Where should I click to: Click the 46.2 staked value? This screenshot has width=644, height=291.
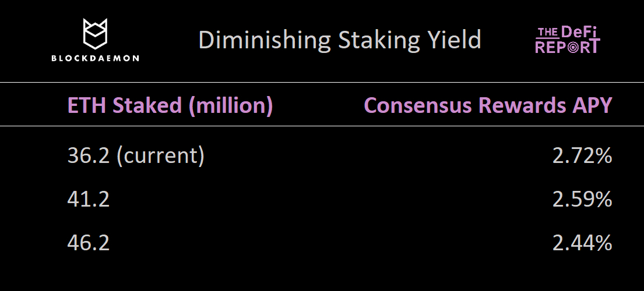(89, 243)
